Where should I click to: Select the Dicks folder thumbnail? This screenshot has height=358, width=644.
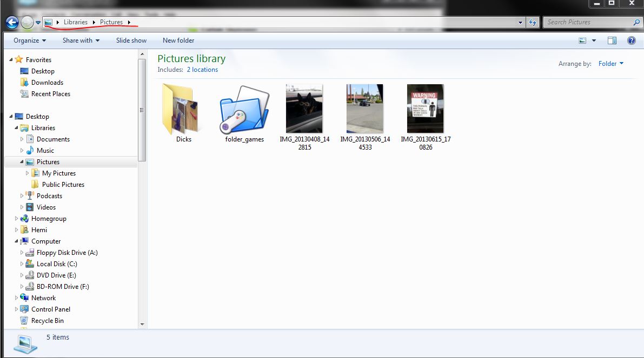tap(181, 110)
